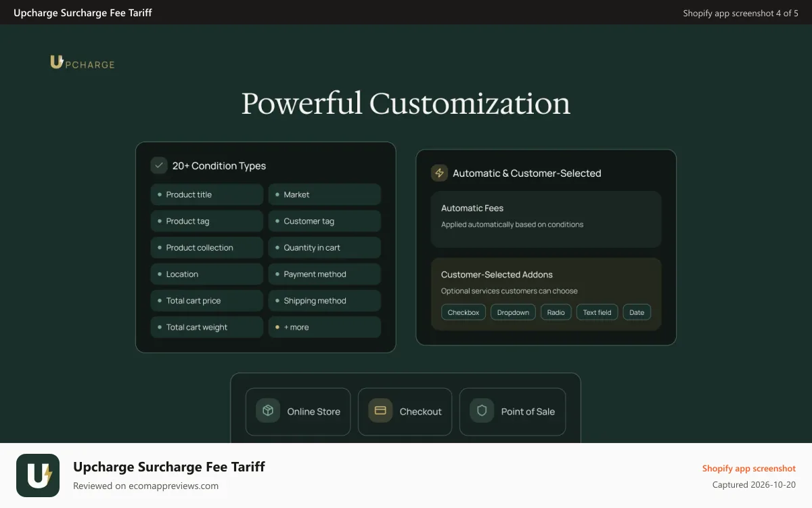
Task: Click the box icon in Online Store
Action: 268,410
